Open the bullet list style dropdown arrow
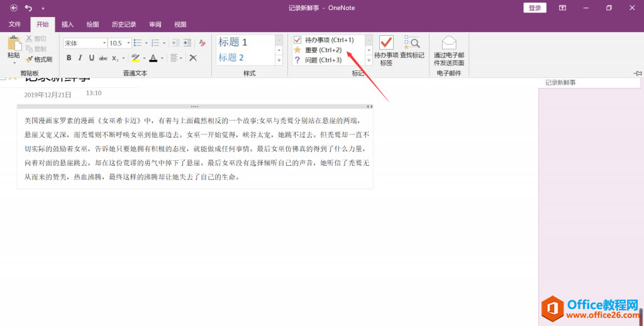The height and width of the screenshot is (326, 644). 146,43
